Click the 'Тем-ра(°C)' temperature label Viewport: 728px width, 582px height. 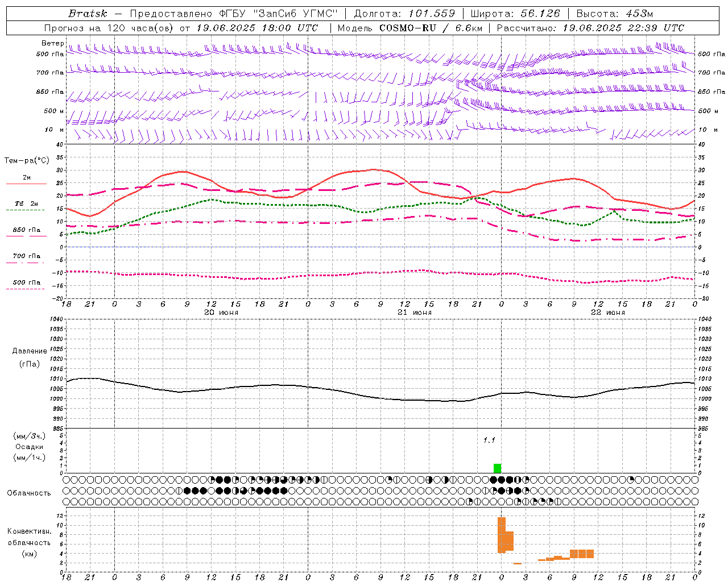27,161
